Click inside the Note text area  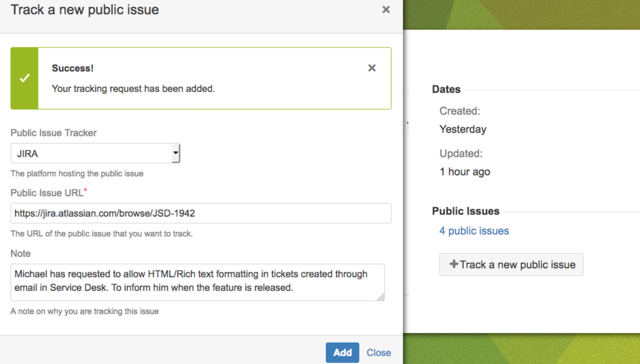click(197, 282)
